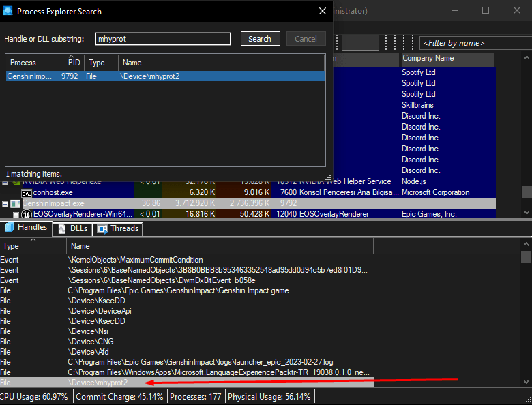Select the \Device\Afd handle row

point(187,351)
